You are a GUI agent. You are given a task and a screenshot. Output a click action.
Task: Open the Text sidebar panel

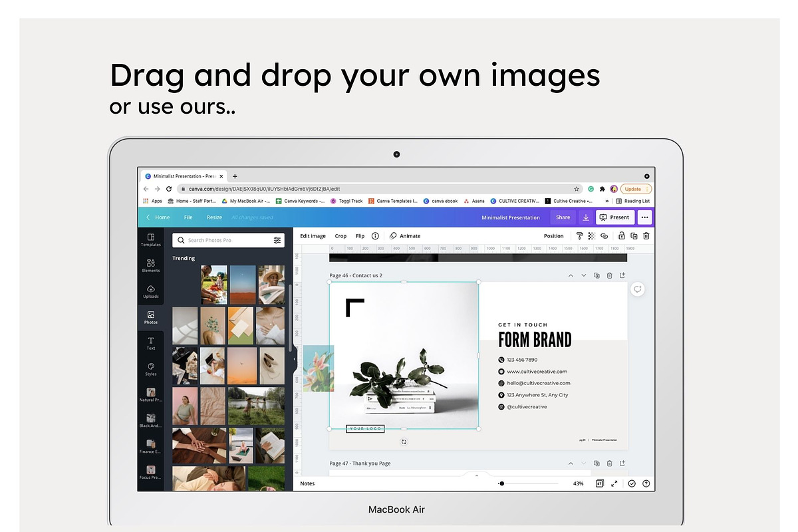coord(151,344)
